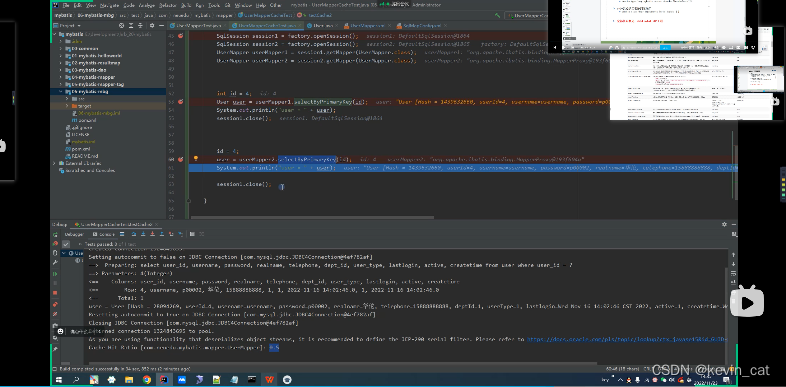786x387 pixels.
Task: Click the Windows Start button
Action: coord(58,380)
